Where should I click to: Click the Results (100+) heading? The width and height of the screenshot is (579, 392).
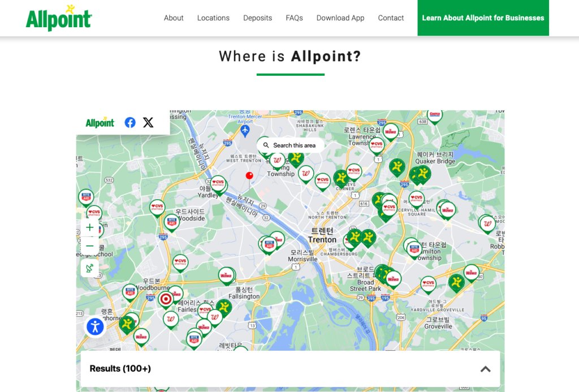[x=120, y=368]
